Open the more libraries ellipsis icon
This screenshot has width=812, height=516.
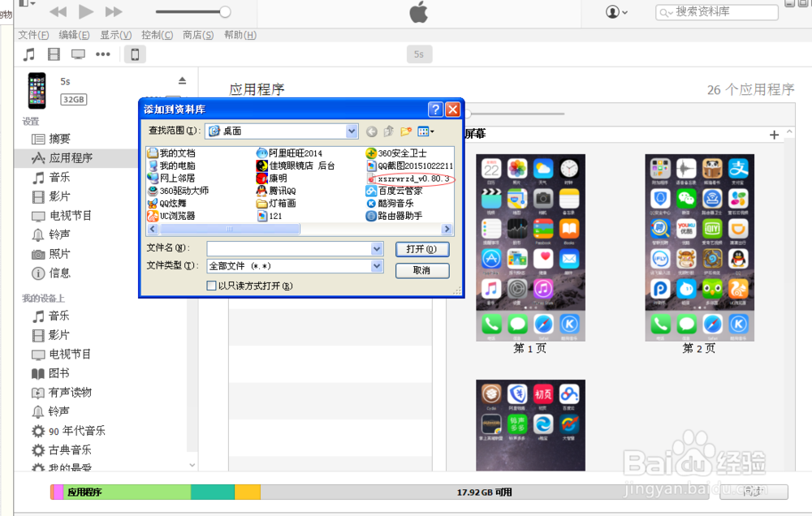click(x=103, y=54)
